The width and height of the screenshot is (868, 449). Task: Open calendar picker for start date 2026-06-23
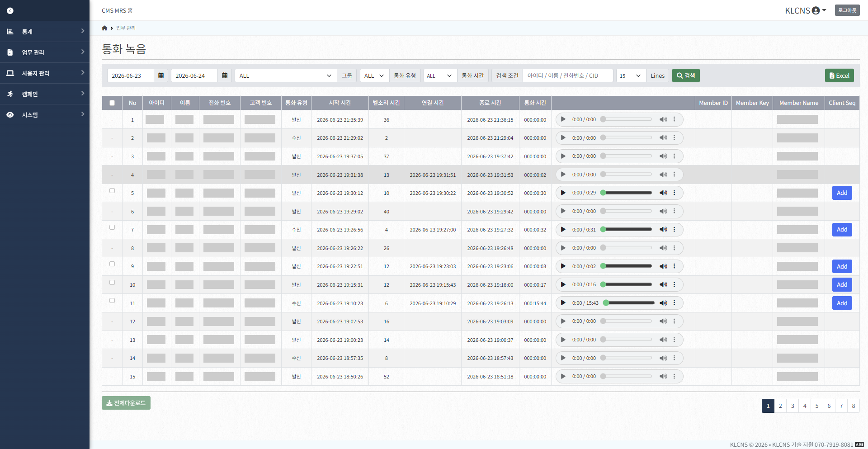161,76
